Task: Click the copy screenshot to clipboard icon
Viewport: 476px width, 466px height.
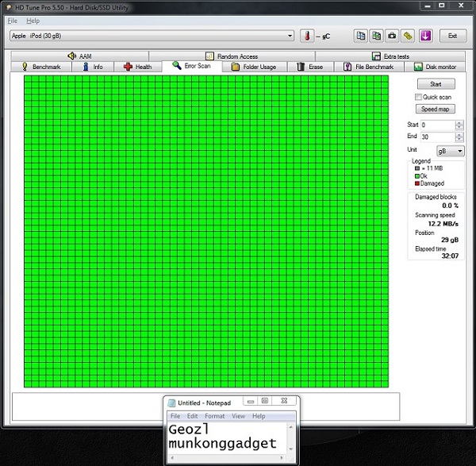Action: [x=376, y=36]
